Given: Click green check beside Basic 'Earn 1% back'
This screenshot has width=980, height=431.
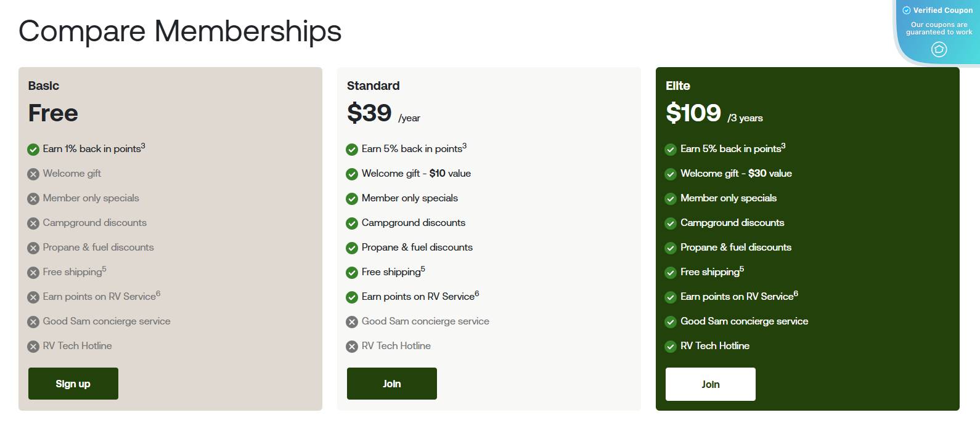Looking at the screenshot, I should click(33, 150).
